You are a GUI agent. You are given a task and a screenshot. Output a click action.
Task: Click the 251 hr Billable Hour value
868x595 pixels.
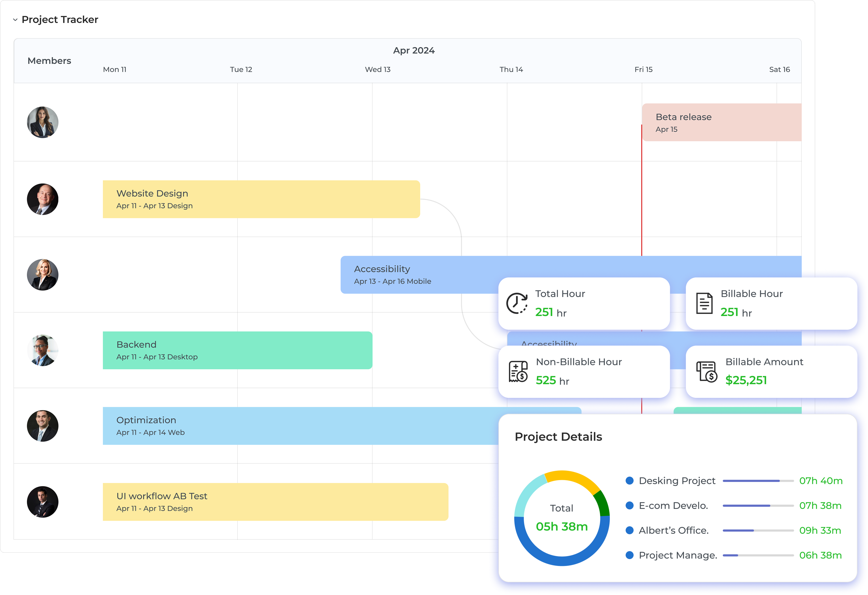click(x=736, y=313)
